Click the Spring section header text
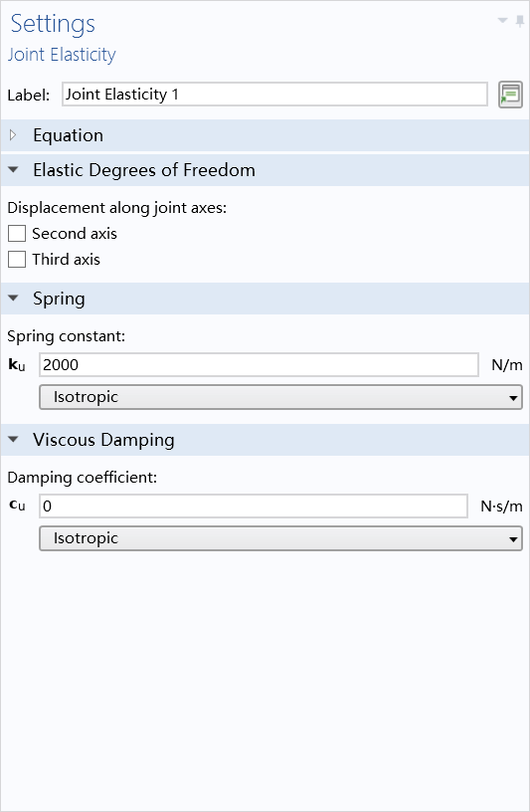530x812 pixels. point(59,299)
